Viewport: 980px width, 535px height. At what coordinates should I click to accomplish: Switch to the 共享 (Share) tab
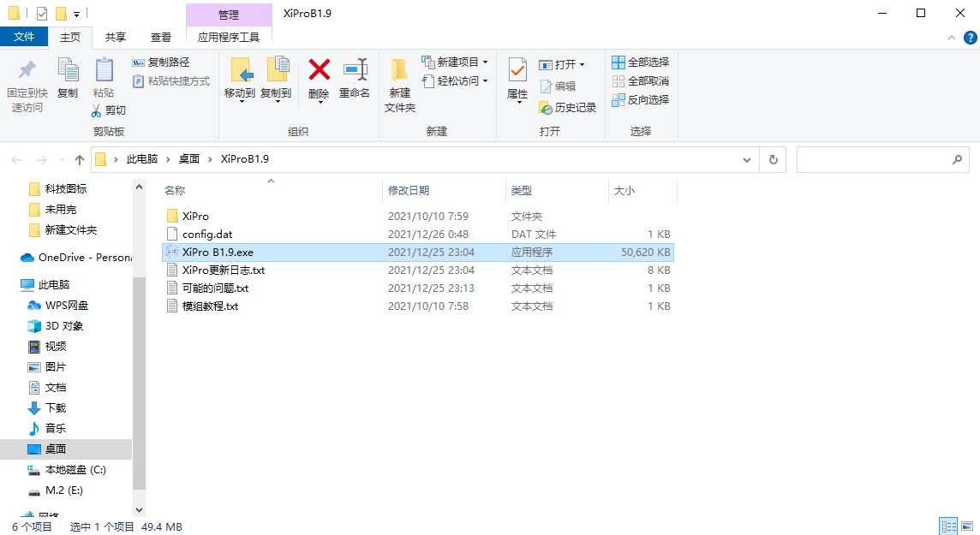click(115, 38)
